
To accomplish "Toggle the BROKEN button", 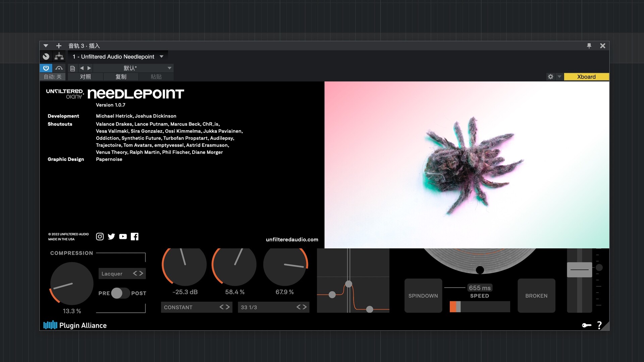I will (536, 296).
